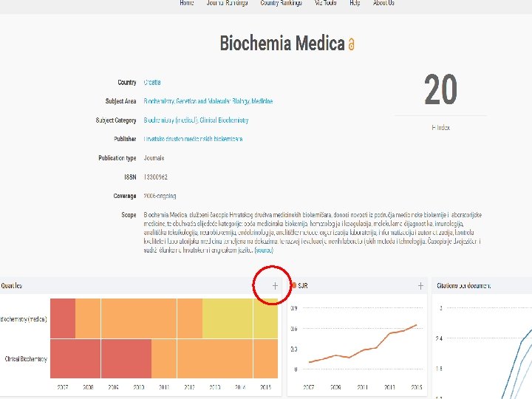Viewport: 532px width, 399px height.
Task: Click the H index value 20
Action: (x=440, y=91)
